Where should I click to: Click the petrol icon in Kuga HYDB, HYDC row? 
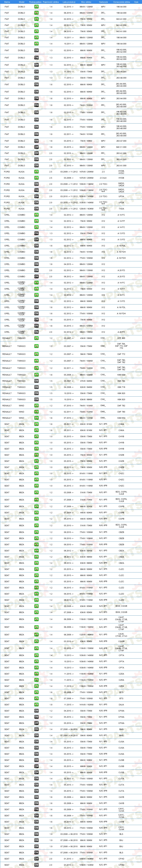36,172
